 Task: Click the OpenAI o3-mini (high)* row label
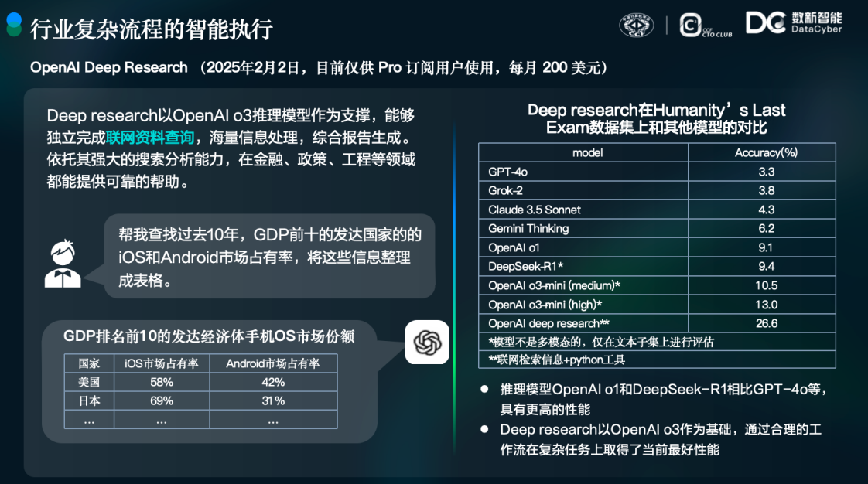[x=545, y=304]
